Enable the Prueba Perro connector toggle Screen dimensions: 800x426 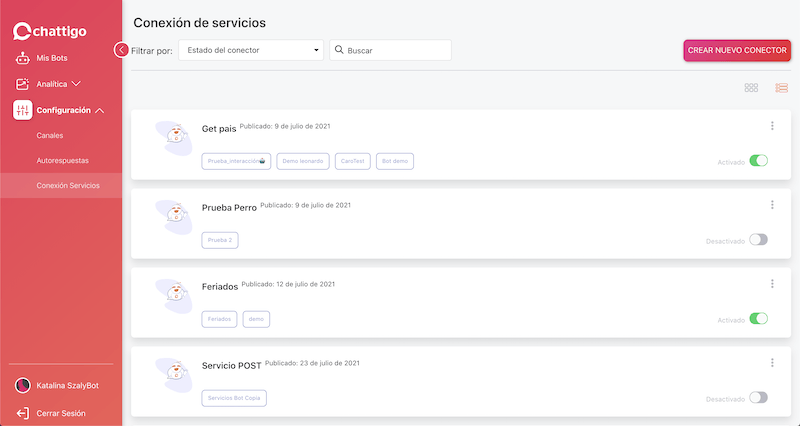pos(758,240)
